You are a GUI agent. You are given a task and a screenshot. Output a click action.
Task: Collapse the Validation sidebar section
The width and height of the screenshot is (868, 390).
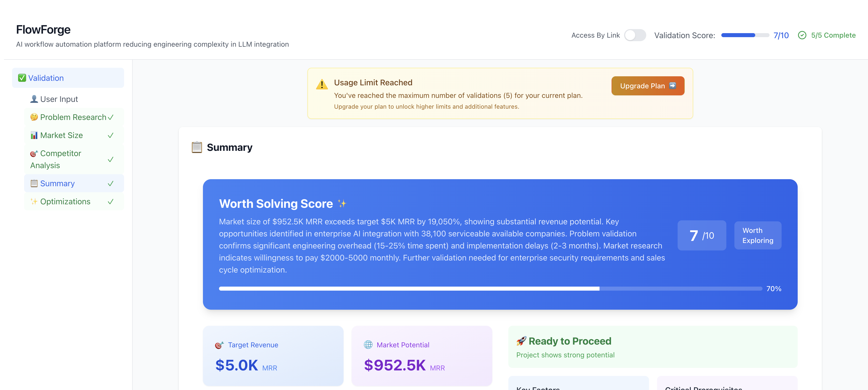coord(68,78)
